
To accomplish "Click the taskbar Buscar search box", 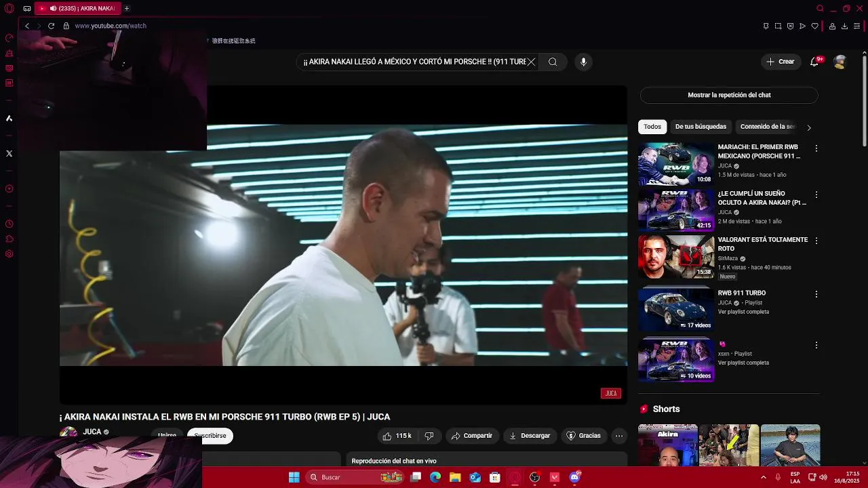I will 355,477.
